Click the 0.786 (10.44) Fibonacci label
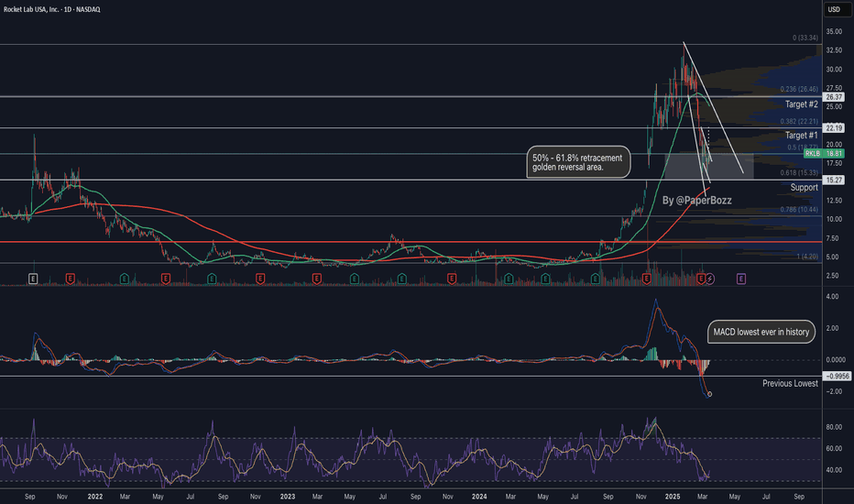Screen dimensions: 854x504 (x=799, y=209)
